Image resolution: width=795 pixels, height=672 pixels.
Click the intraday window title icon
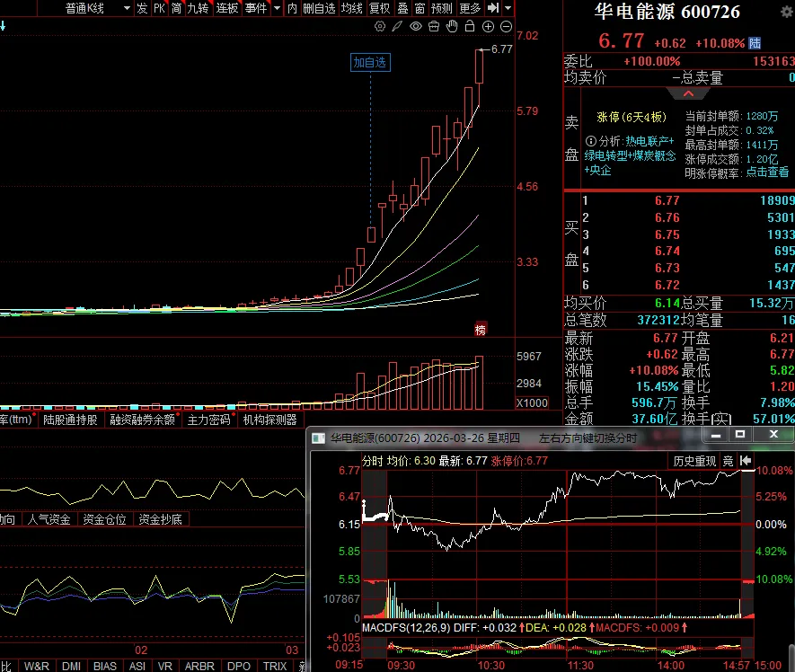[318, 438]
